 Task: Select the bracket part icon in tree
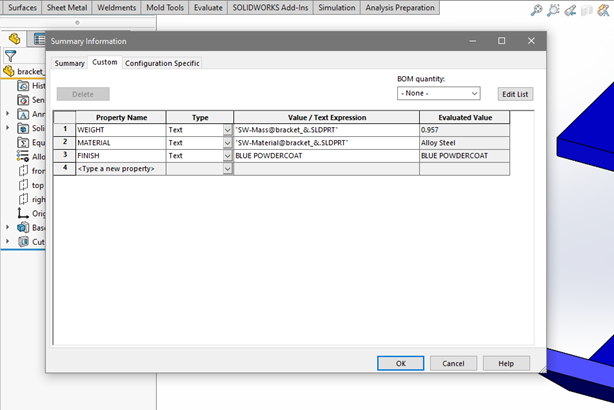(x=9, y=71)
